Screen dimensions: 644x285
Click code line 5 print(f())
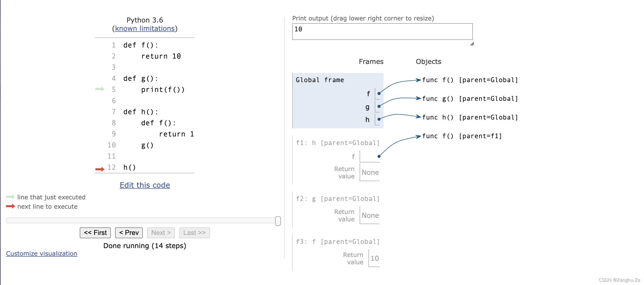pyautogui.click(x=163, y=90)
